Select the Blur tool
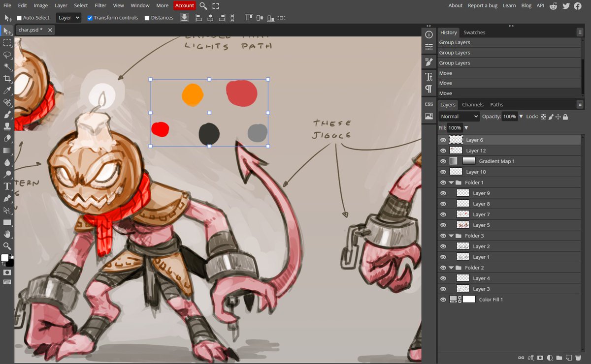This screenshot has height=364, width=591. pos(7,162)
